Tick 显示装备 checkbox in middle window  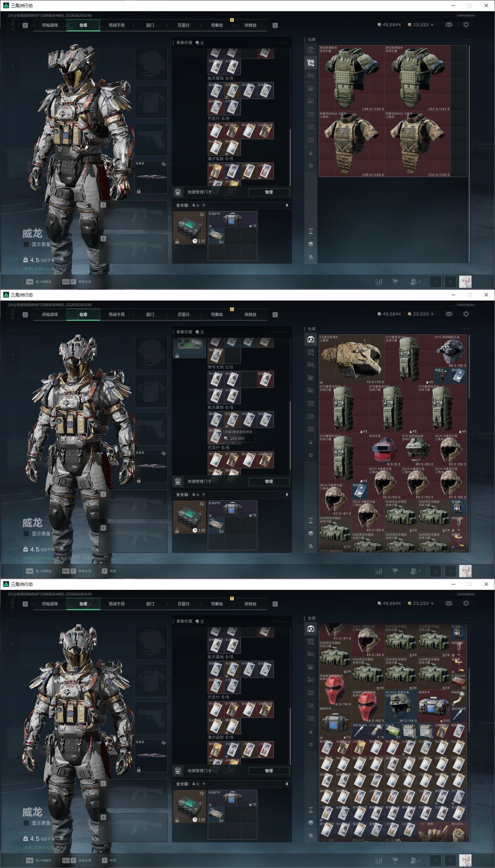click(x=26, y=533)
